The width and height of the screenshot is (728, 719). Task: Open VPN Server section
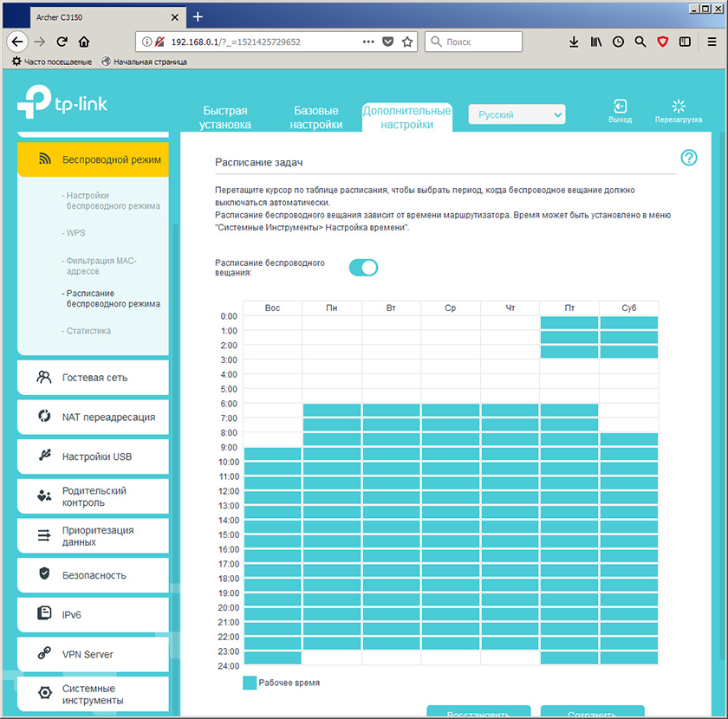(x=93, y=654)
